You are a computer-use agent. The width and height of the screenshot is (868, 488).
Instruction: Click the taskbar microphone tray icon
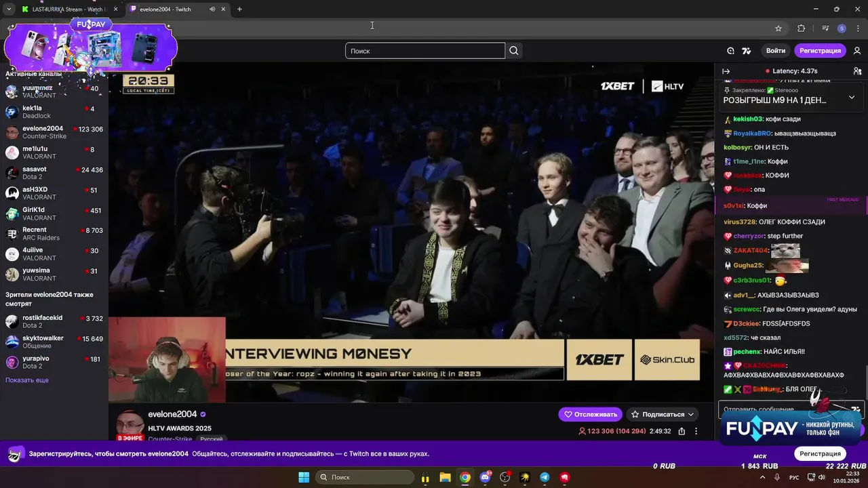[x=776, y=477]
